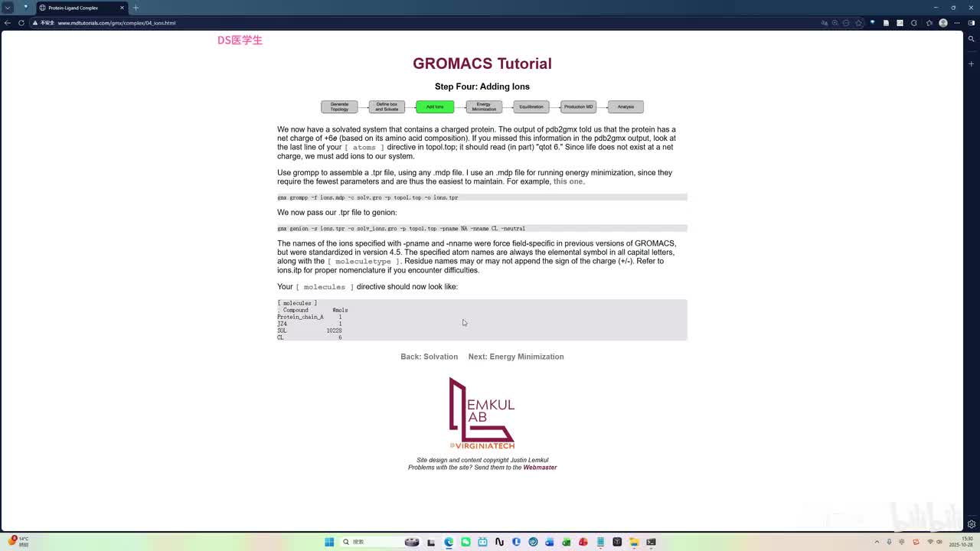Click the sidebar plus add icon
Screen dimensions: 980x551
pos(972,64)
